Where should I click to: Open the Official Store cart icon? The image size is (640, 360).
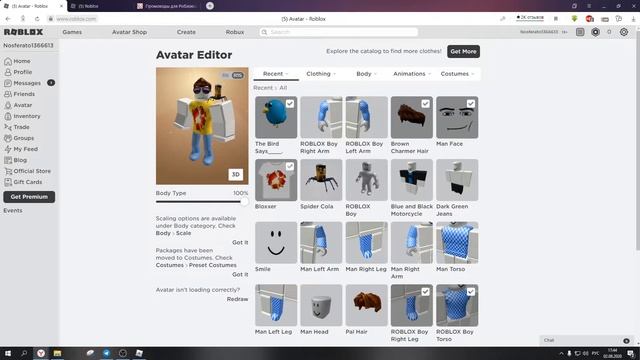8,171
